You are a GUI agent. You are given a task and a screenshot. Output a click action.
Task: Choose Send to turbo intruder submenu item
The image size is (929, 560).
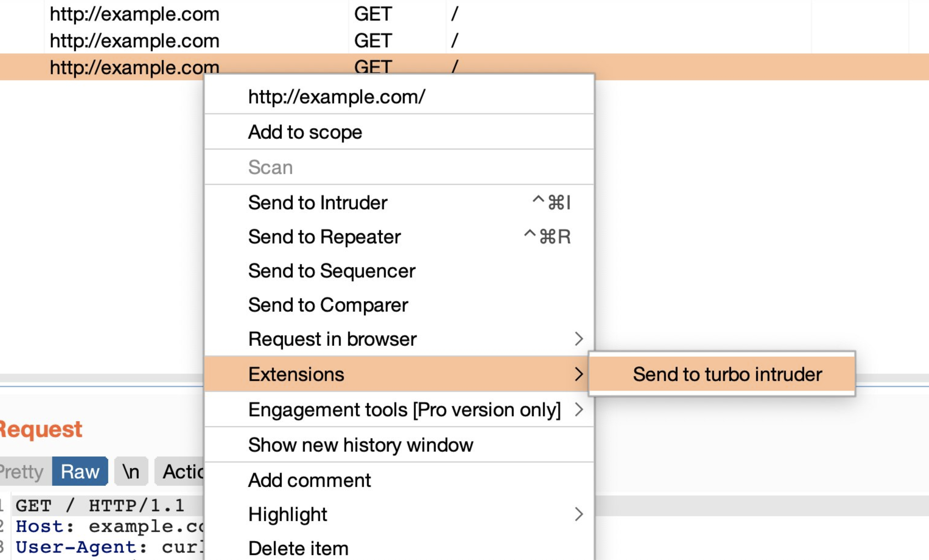coord(727,374)
